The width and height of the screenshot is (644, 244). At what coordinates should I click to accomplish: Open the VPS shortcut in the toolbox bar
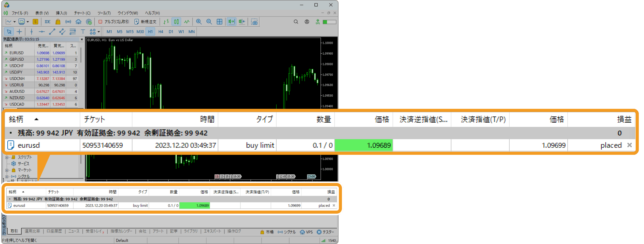(x=306, y=232)
